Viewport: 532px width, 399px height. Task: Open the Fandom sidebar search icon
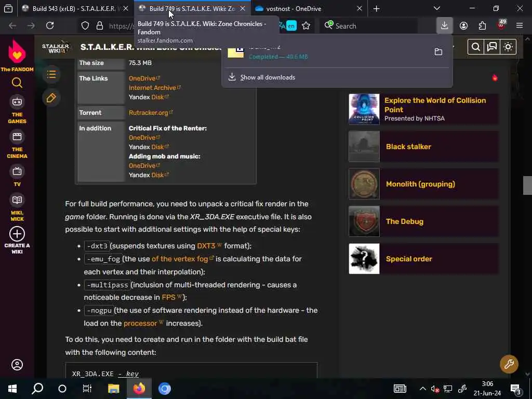(x=17, y=83)
